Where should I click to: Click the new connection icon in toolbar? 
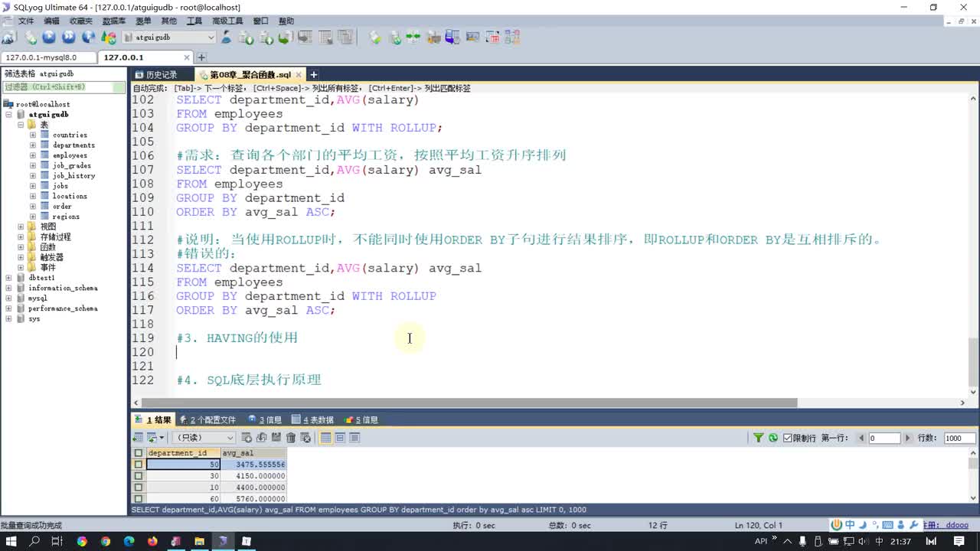point(8,37)
